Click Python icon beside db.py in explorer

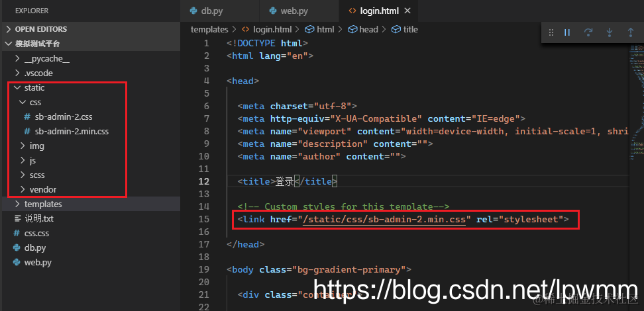[x=17, y=248]
